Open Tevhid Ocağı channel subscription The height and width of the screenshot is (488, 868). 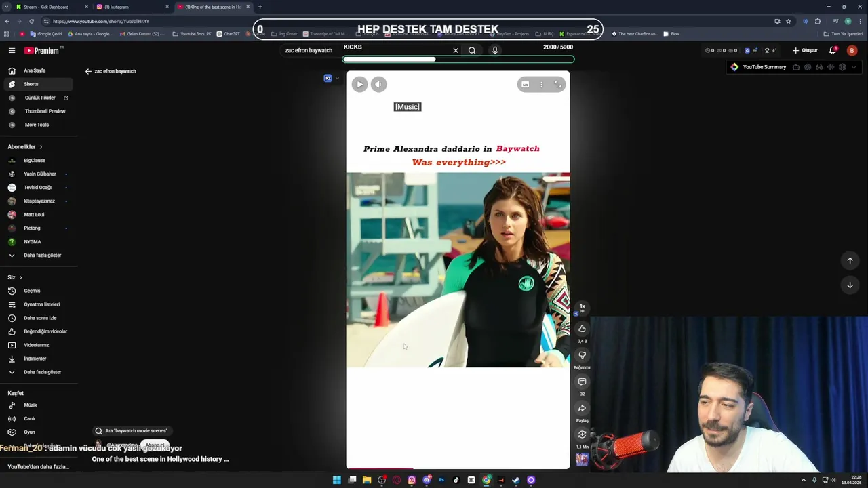pos(37,188)
